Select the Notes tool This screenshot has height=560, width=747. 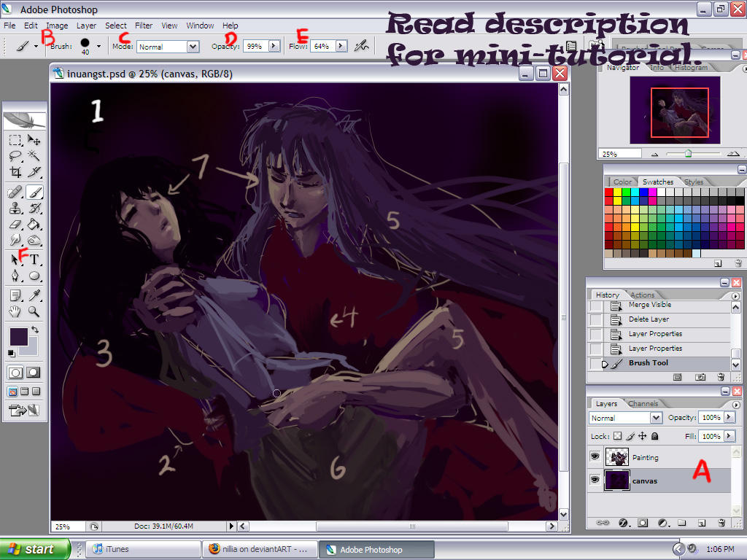pyautogui.click(x=15, y=296)
